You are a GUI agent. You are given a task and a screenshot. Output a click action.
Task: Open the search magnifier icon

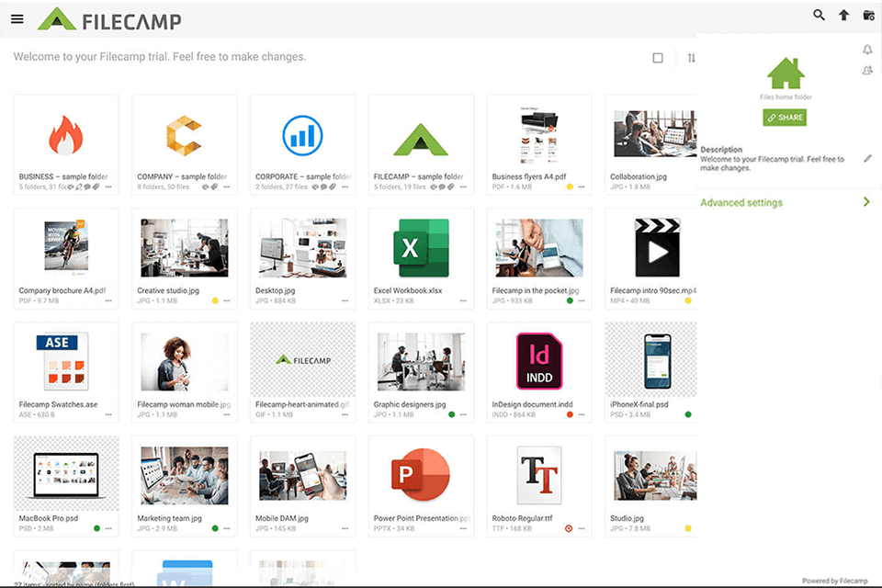pos(819,16)
